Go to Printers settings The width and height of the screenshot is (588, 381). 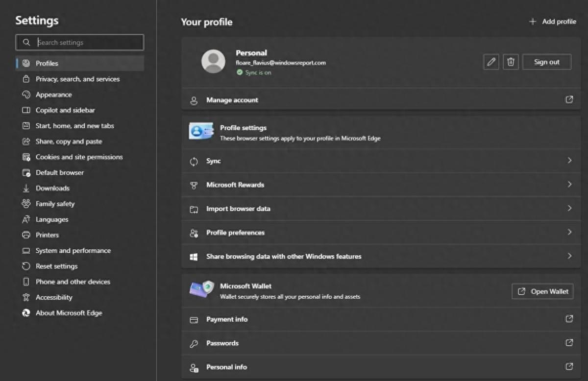pyautogui.click(x=80, y=235)
